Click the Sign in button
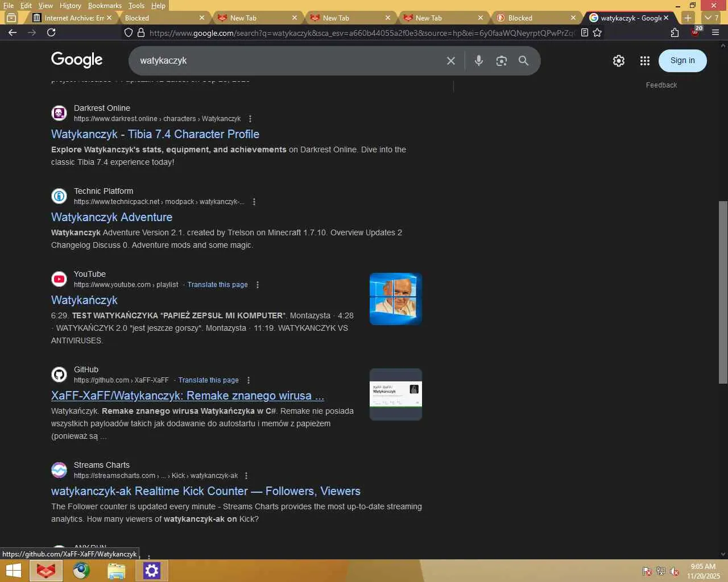The height and width of the screenshot is (582, 728). [x=682, y=61]
